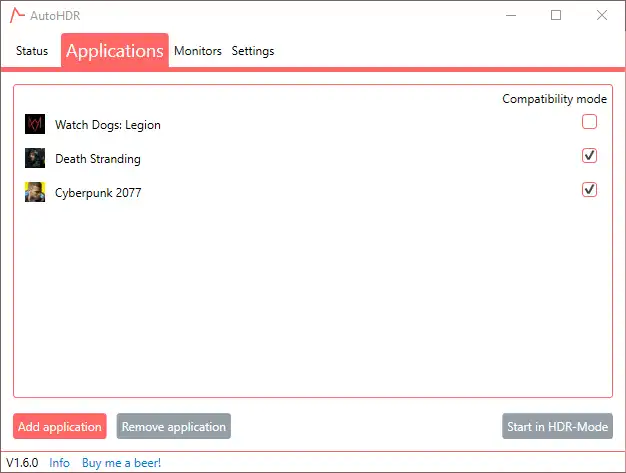This screenshot has width=626, height=473.
Task: Enable compatibility mode for Watch Dogs: Legion
Action: [x=589, y=122]
